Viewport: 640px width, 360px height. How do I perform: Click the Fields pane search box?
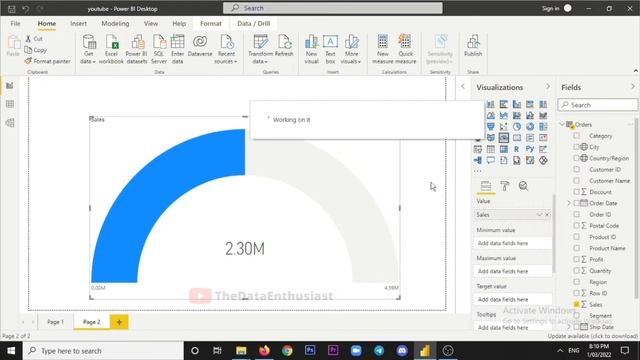pyautogui.click(x=598, y=105)
